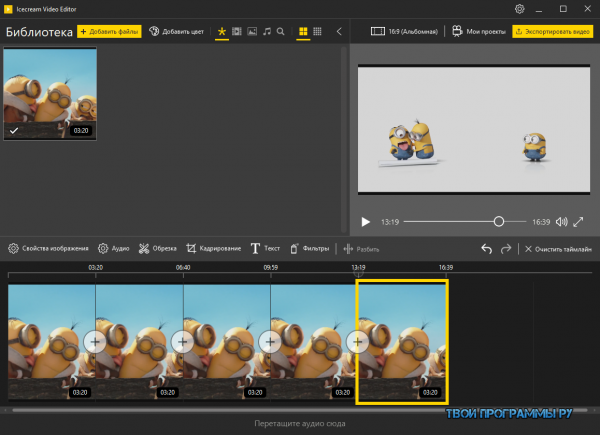Viewport: 600px width, 435px height.
Task: Add transition between second and third clips
Action: click(183, 341)
